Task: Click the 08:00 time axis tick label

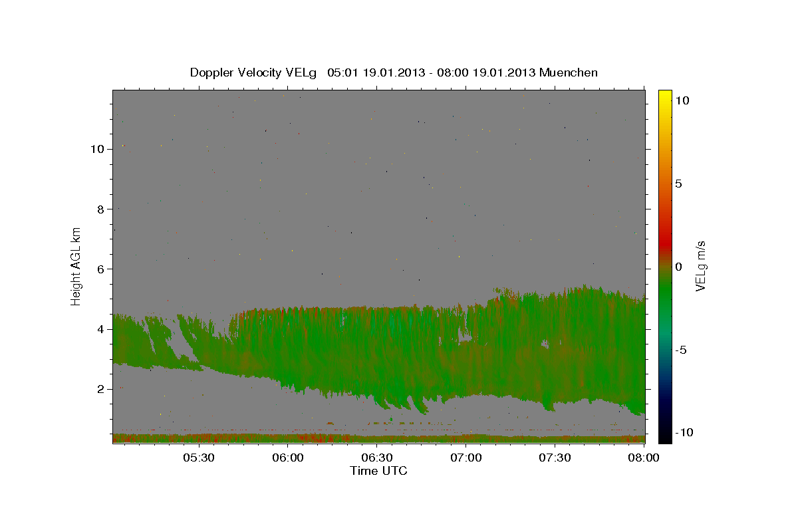Action: click(x=644, y=458)
